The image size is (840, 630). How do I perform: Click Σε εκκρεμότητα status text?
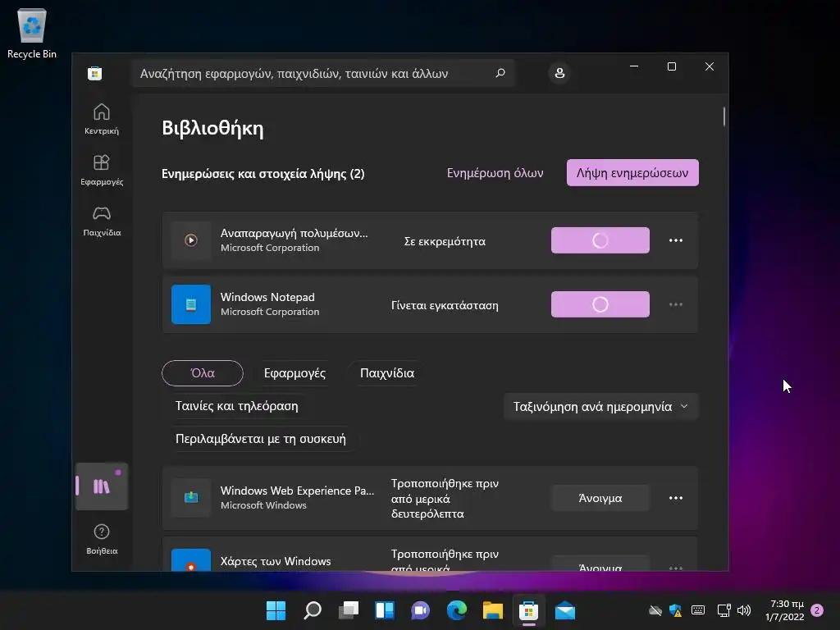pos(445,242)
